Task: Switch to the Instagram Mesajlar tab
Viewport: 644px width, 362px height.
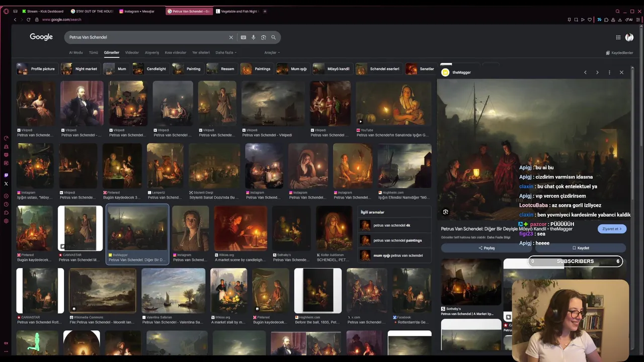Action: 139,11
